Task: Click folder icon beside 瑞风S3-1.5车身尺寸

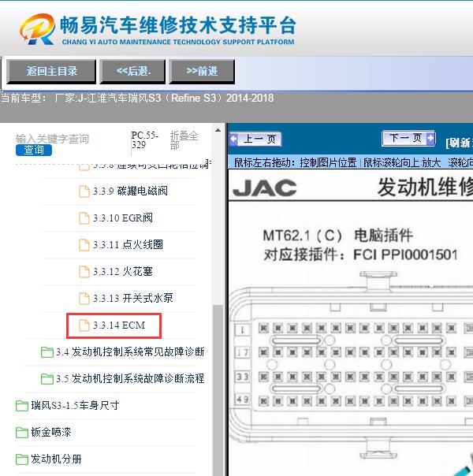Action: point(22,406)
